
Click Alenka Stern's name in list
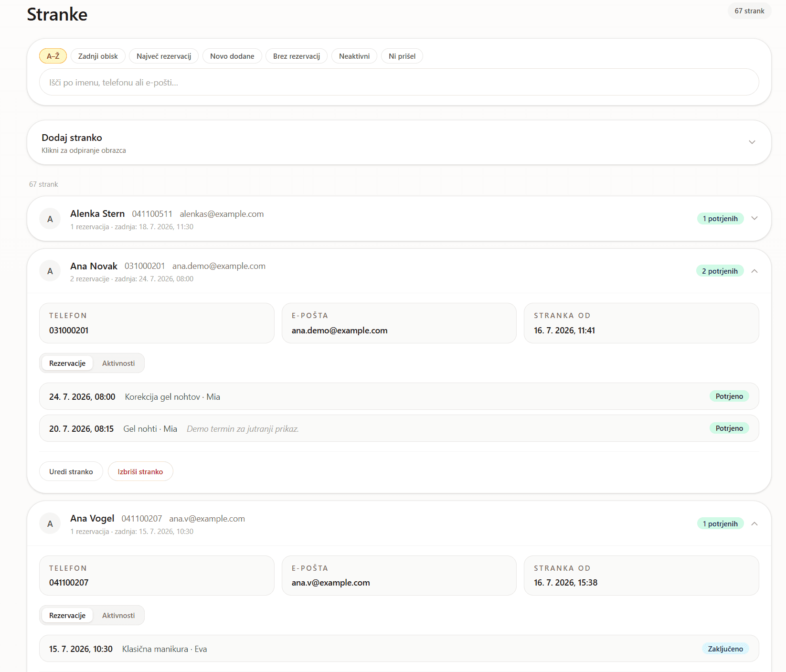pos(97,213)
